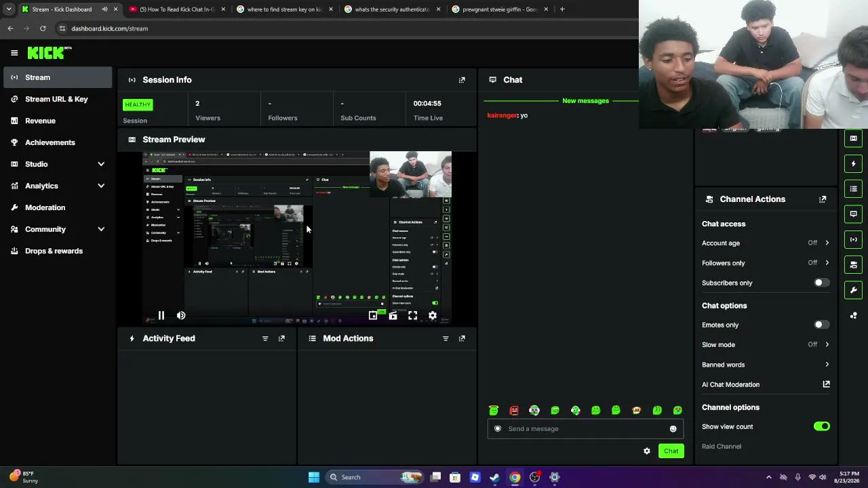Open the Stream preview panel icon in right rail
This screenshot has height=488, width=868.
coord(853,138)
